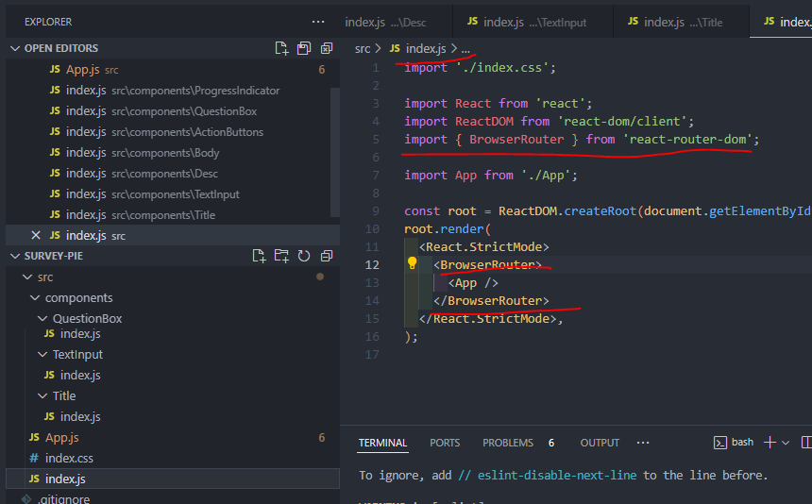This screenshot has width=812, height=504.
Task: Open .gitignore file in tree
Action: 173,498
